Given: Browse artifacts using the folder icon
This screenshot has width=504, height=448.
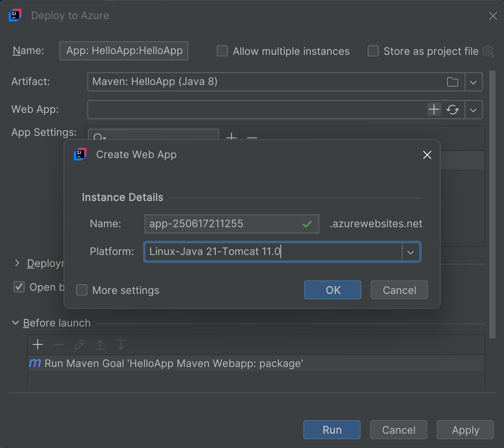Looking at the screenshot, I should click(x=453, y=82).
